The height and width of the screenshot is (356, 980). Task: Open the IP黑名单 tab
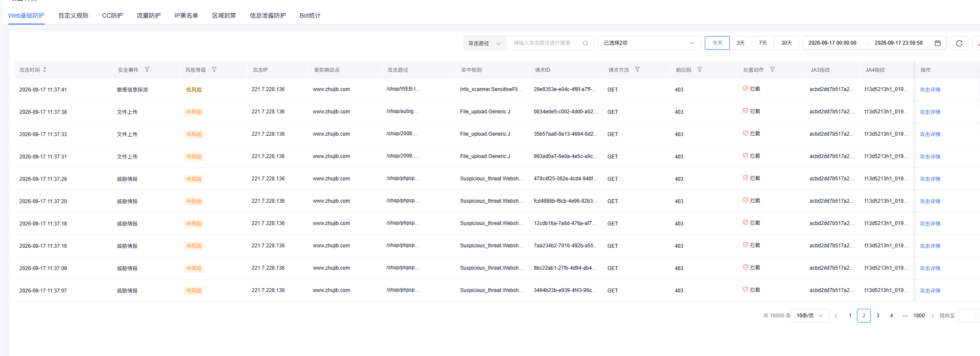[186, 15]
